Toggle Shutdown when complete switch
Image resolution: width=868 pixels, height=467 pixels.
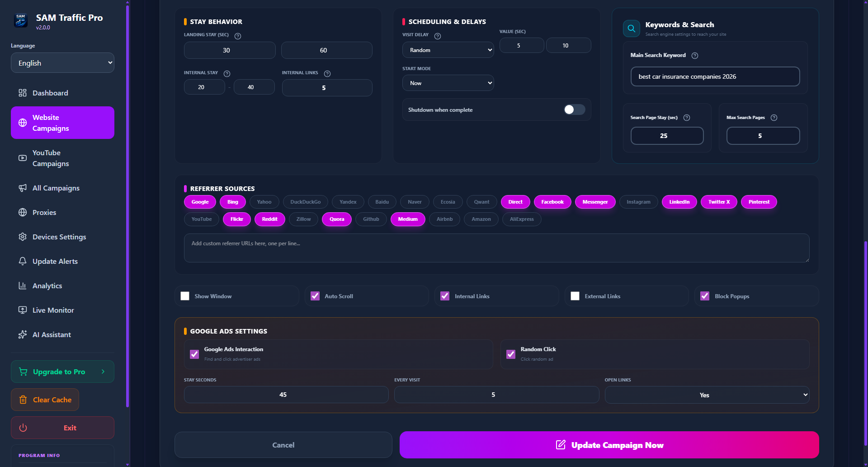[x=574, y=110]
